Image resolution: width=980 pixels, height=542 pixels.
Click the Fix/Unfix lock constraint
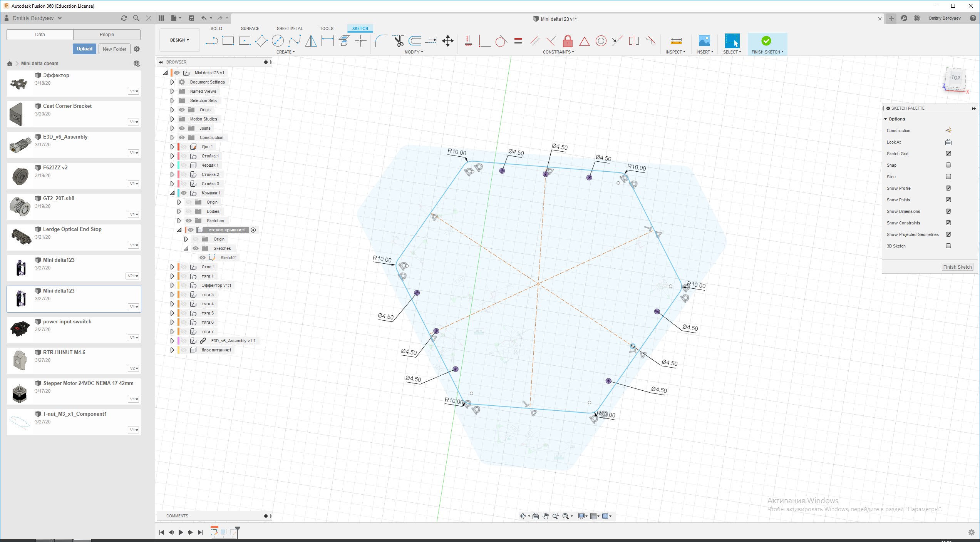pos(568,40)
